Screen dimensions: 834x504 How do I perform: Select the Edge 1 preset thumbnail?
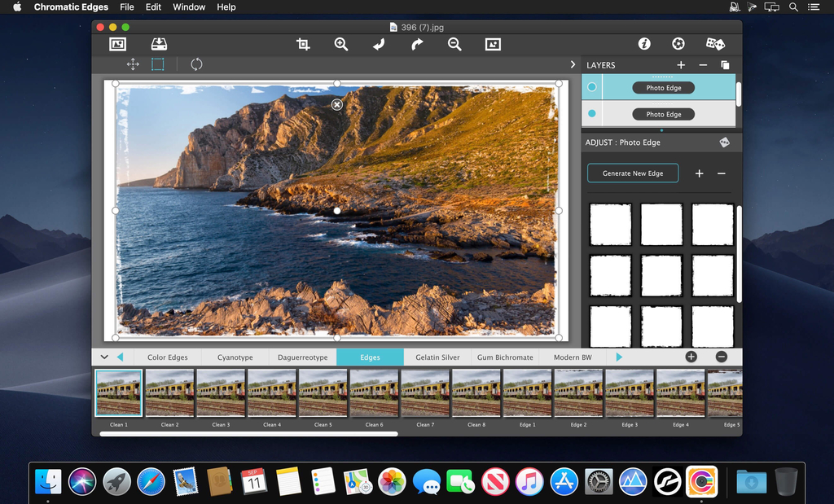coord(527,393)
